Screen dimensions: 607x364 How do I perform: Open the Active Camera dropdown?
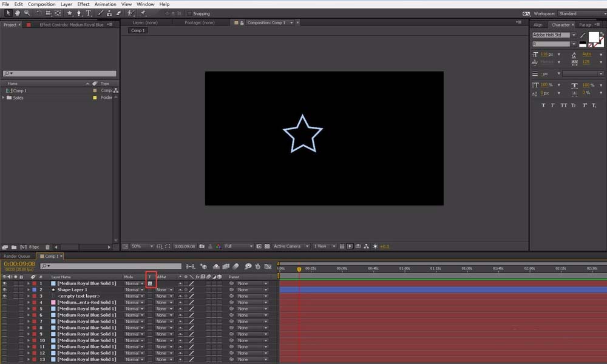291,246
